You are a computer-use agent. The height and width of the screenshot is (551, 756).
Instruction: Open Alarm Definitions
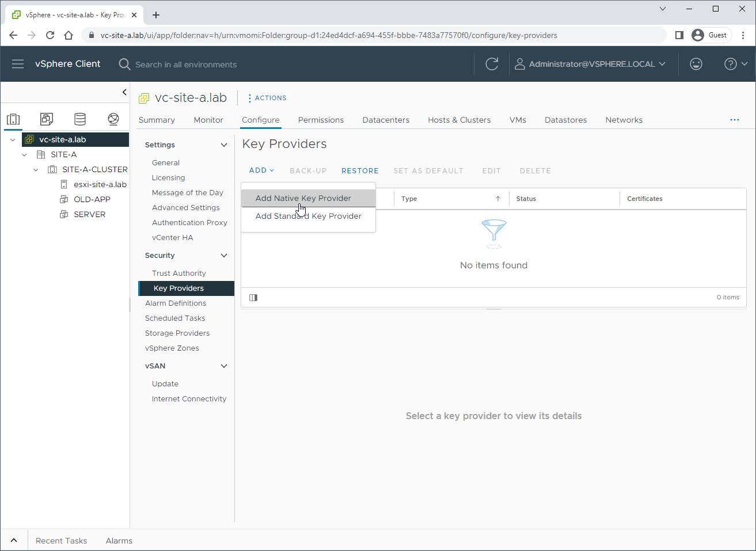click(x=176, y=303)
